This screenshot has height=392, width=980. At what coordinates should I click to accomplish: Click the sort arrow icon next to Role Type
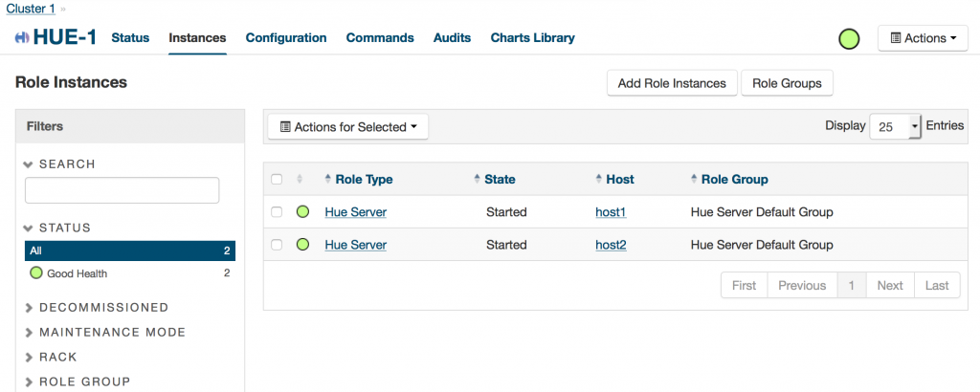pos(329,179)
